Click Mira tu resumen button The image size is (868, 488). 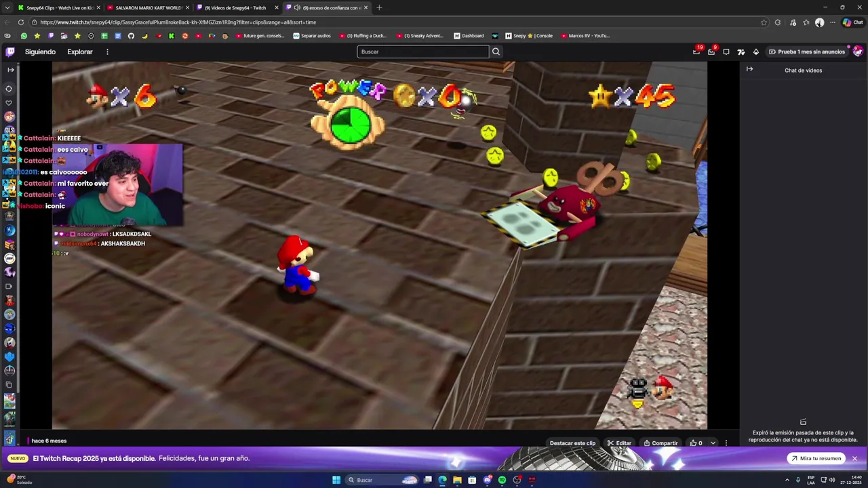[815, 458]
